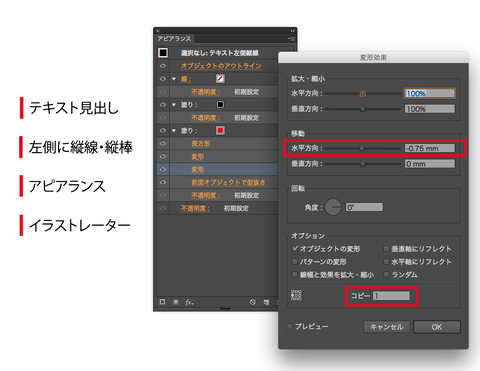Click the 変形効果 dialog title bar
480x371 pixels.
373,57
